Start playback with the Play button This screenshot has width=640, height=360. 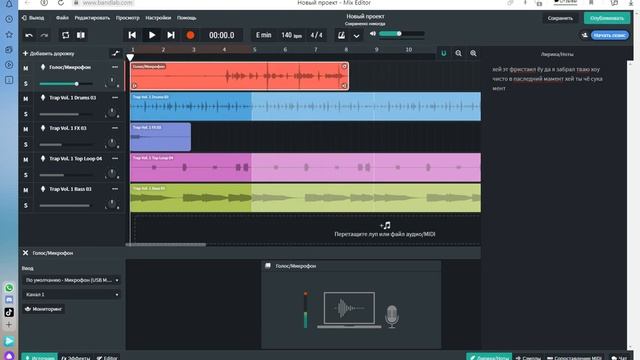(x=152, y=35)
